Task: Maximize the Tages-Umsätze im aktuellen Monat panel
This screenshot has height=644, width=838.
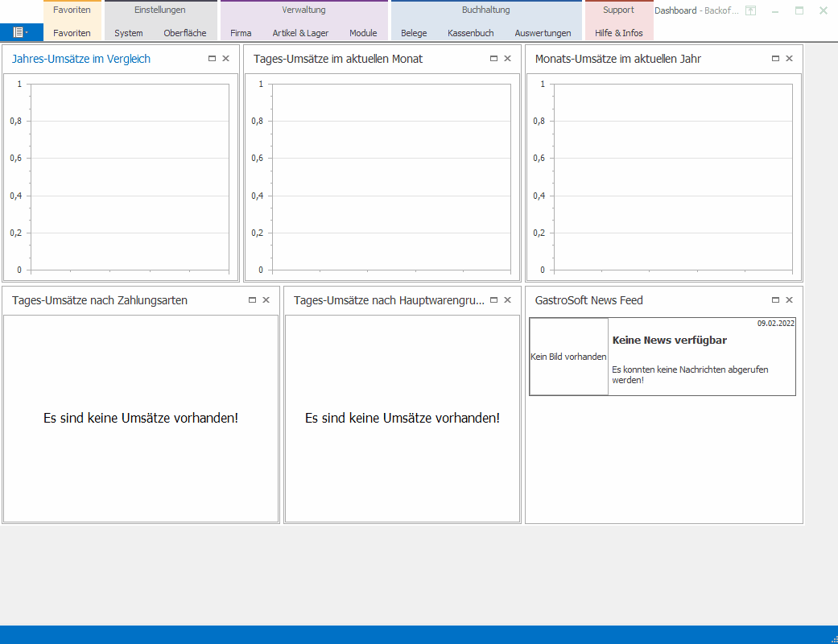Action: (x=493, y=59)
